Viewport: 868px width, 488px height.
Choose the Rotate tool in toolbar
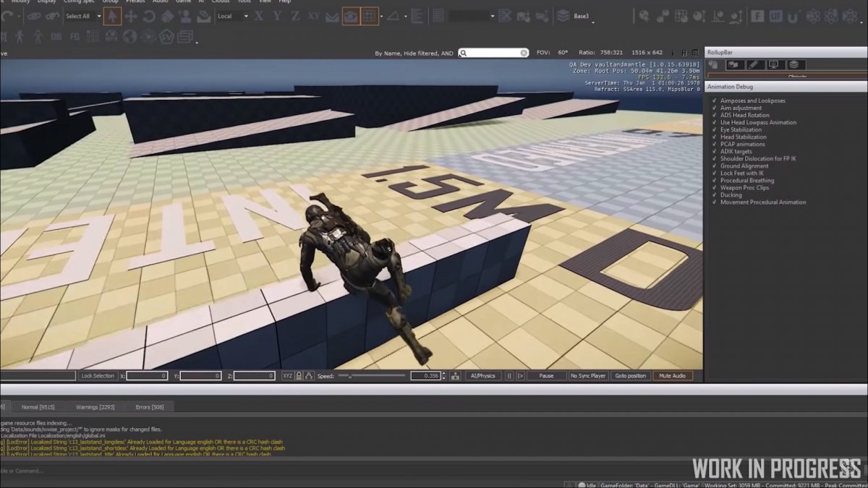(x=148, y=16)
